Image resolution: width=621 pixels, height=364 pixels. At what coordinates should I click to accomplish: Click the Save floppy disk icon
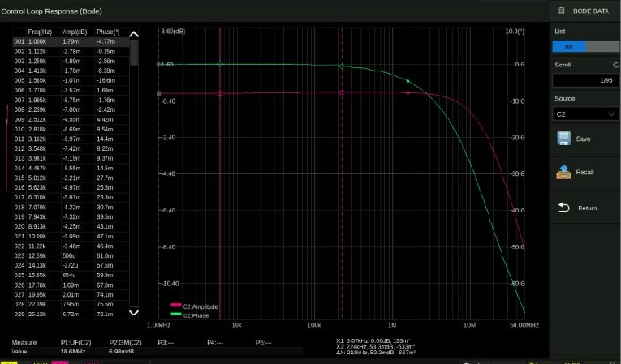point(563,139)
